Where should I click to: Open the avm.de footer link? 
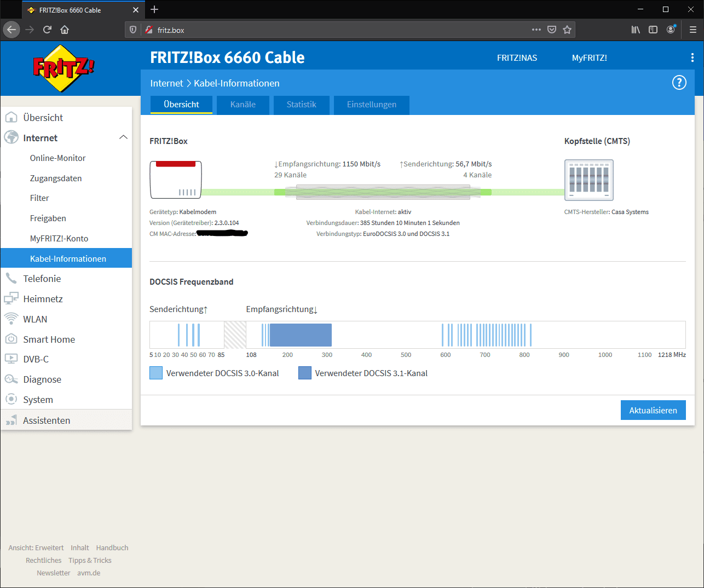(x=89, y=573)
